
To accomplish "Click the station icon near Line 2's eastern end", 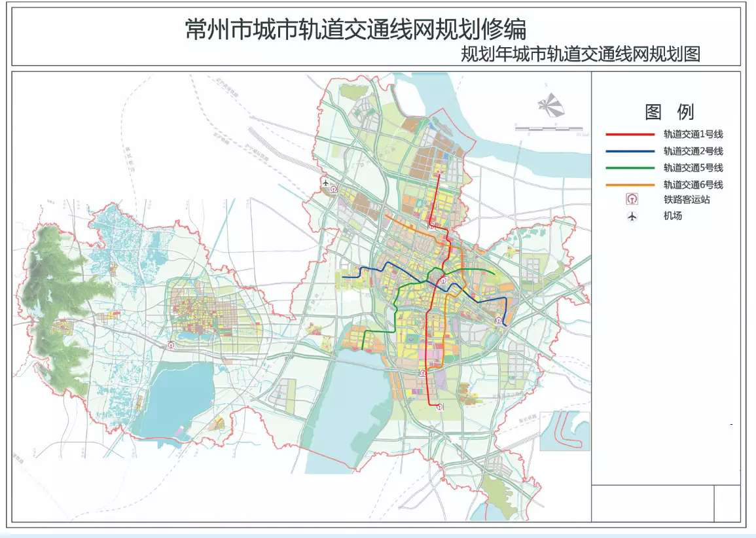I will tap(499, 320).
